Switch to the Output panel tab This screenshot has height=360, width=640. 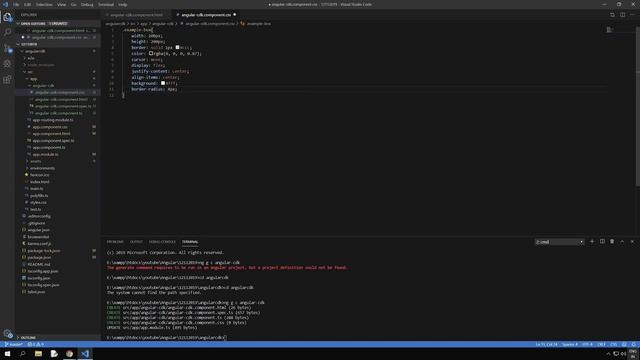[136, 242]
